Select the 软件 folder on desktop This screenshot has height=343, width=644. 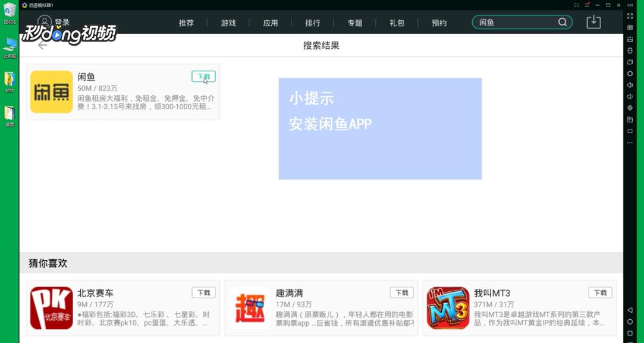pyautogui.click(x=10, y=82)
